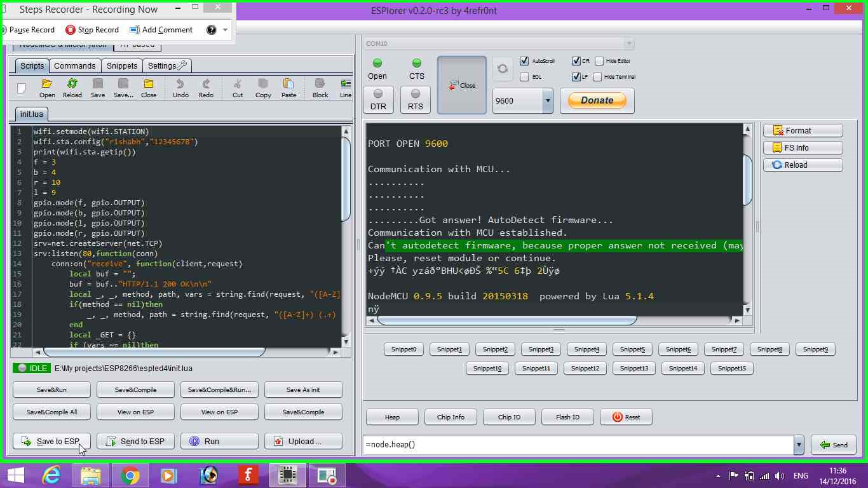Switch to the Commands tab
Image resolution: width=868 pixels, height=488 pixels.
click(x=74, y=65)
